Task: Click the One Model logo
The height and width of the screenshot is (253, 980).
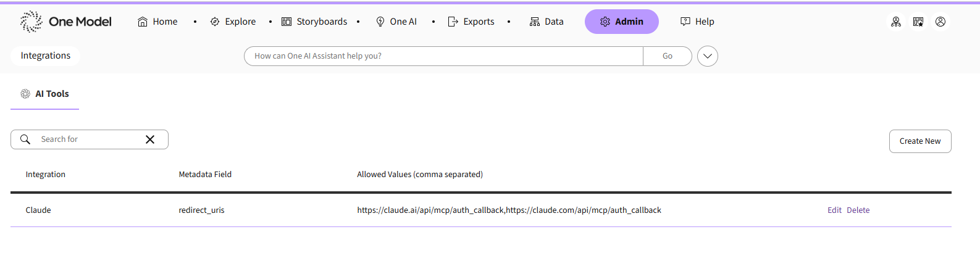Action: pos(65,22)
